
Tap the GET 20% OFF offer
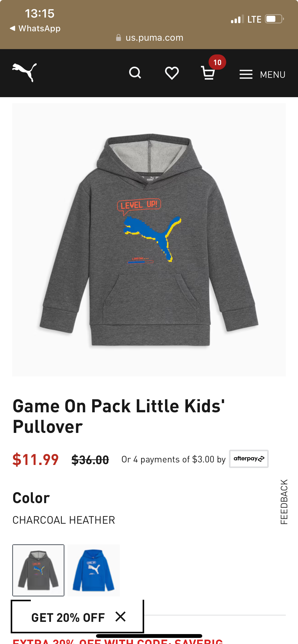pos(68,618)
